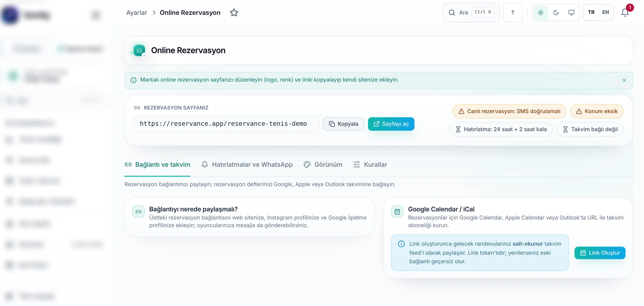The image size is (644, 306).
Task: Switch to the Görünüm tab
Action: [x=323, y=165]
